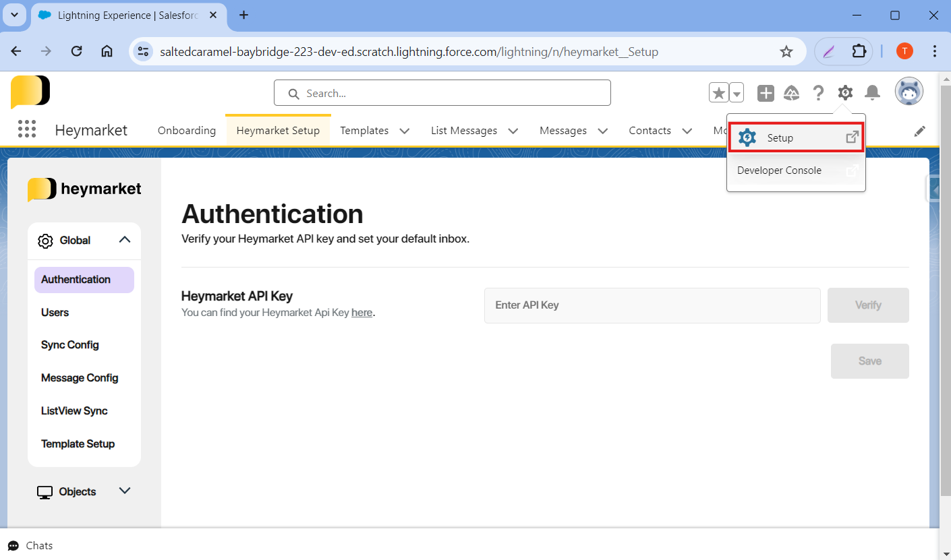The height and width of the screenshot is (560, 951).
Task: Click the Salesforce global Search box
Action: [x=442, y=93]
